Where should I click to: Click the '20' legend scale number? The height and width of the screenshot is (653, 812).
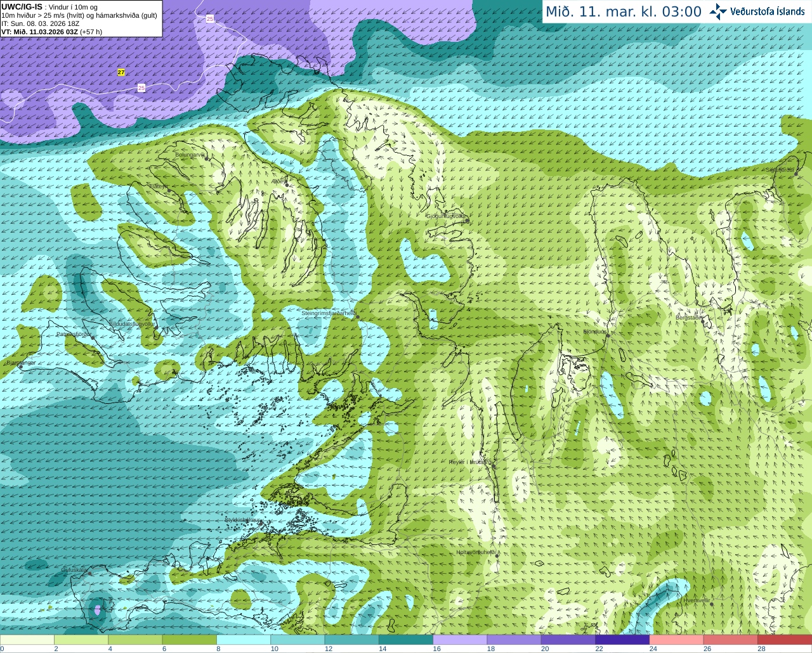tap(545, 649)
